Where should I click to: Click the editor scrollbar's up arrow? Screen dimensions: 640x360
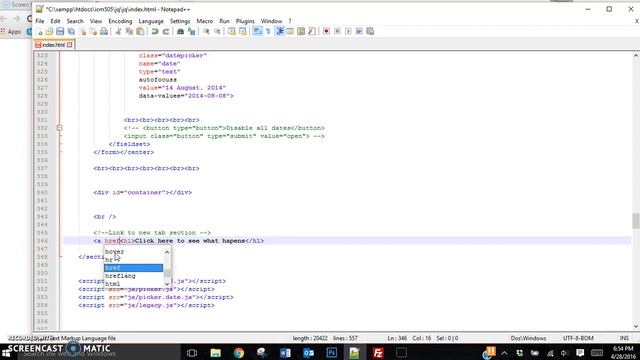click(636, 56)
